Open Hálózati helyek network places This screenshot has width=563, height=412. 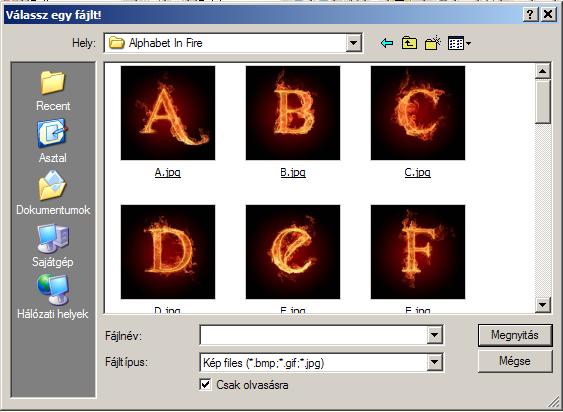point(53,297)
